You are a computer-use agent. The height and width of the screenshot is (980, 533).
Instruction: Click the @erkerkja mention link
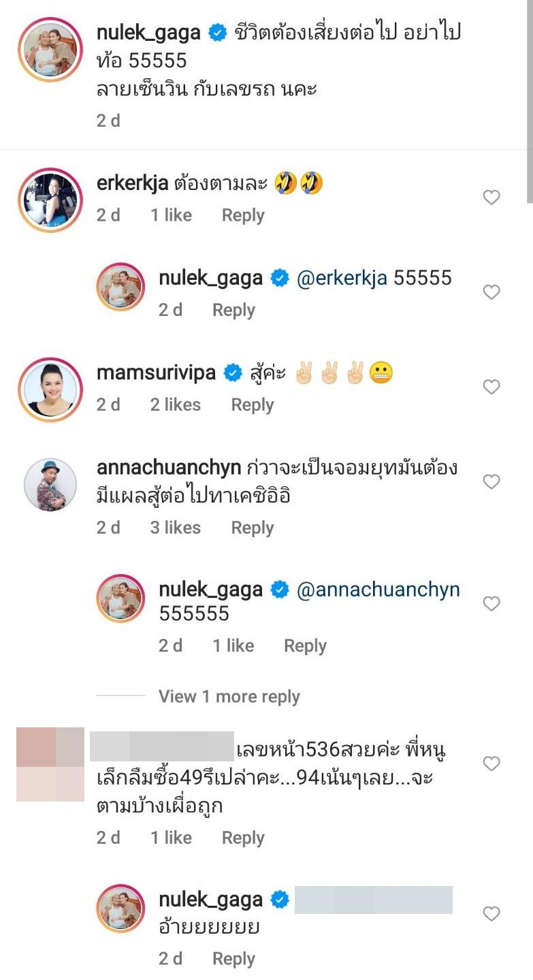pyautogui.click(x=342, y=278)
